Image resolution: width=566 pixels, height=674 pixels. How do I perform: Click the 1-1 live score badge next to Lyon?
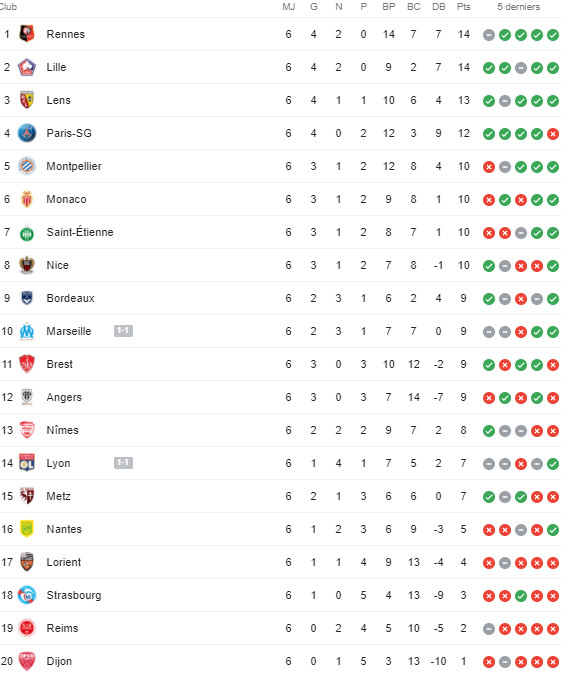coord(123,463)
